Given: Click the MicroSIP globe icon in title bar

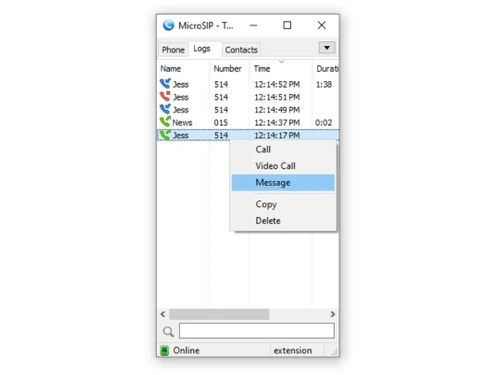Looking at the screenshot, I should point(168,25).
